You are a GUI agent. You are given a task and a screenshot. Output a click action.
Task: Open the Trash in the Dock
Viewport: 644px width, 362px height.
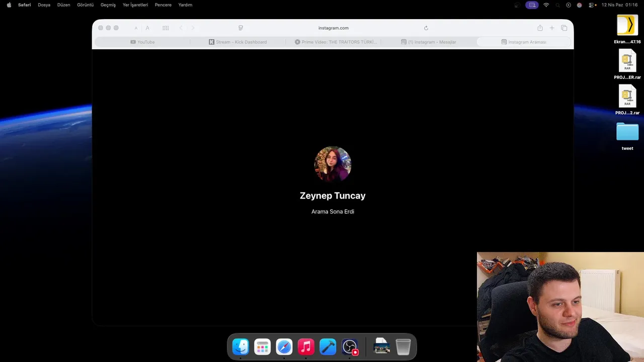[x=403, y=346]
